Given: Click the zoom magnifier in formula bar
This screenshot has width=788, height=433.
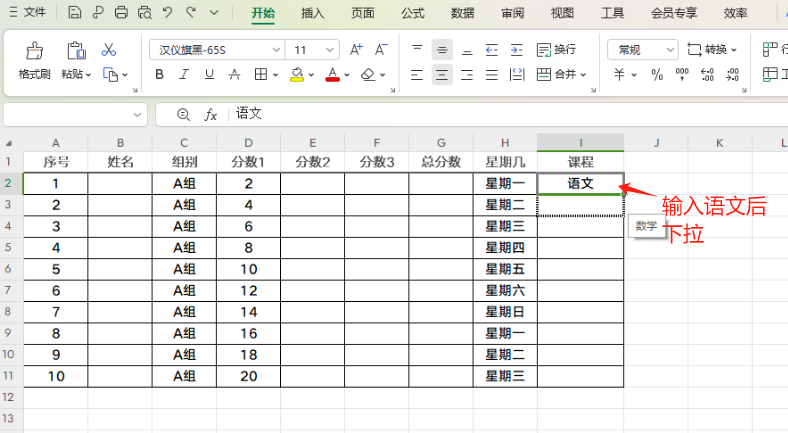Looking at the screenshot, I should 183,115.
